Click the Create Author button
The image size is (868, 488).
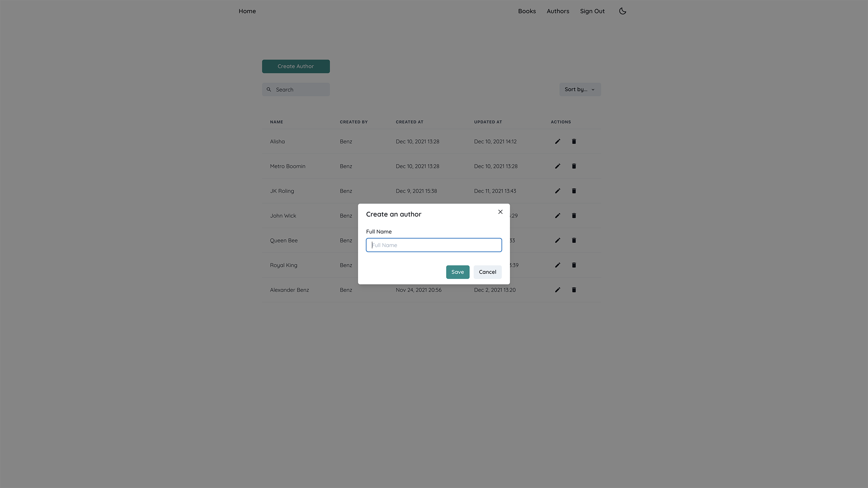296,66
